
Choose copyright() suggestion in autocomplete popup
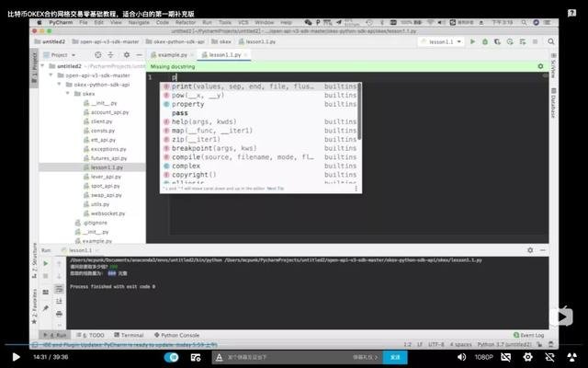(x=259, y=175)
